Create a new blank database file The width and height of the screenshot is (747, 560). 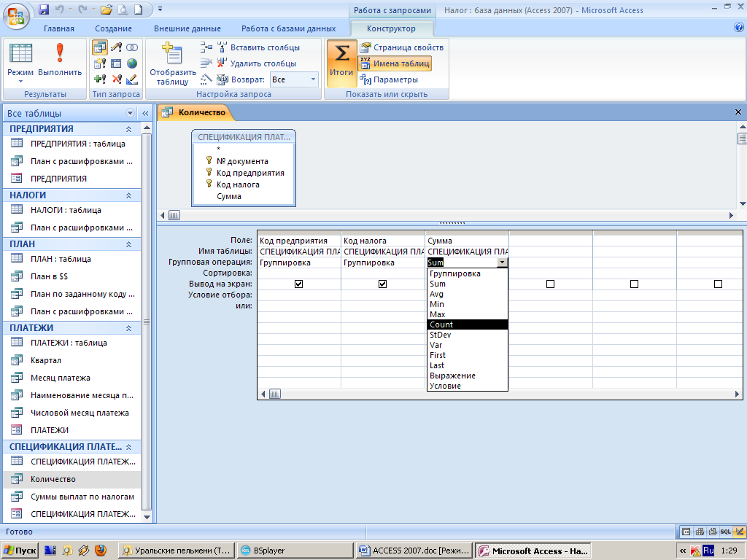tap(138, 9)
